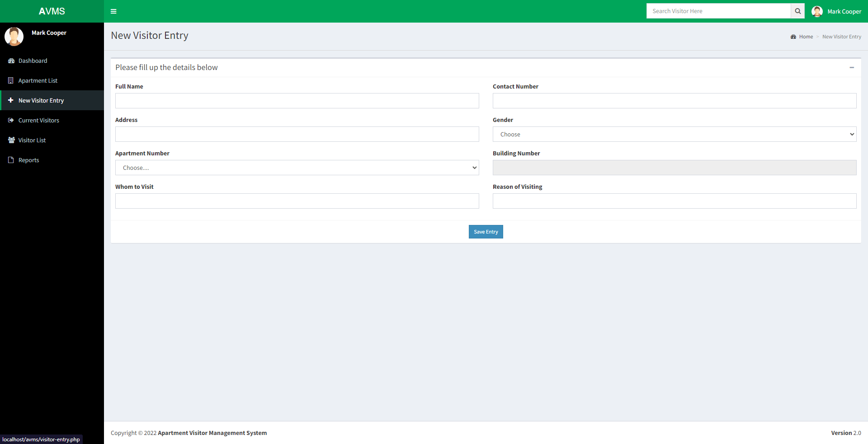Image resolution: width=868 pixels, height=444 pixels.
Task: Collapse the details form panel
Action: pos(852,68)
